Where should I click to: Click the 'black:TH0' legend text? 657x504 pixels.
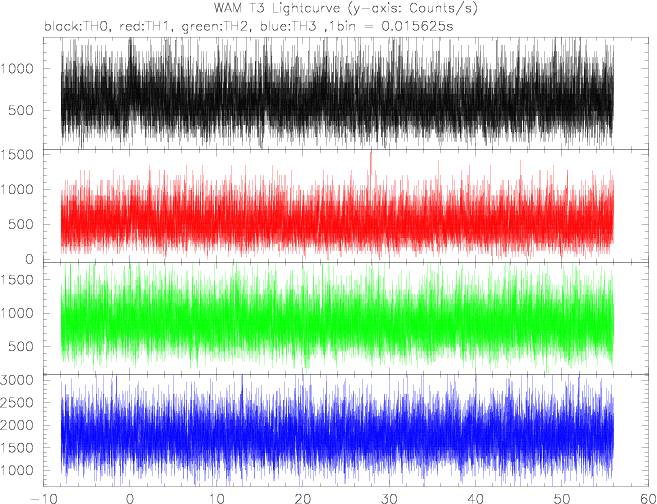78,27
